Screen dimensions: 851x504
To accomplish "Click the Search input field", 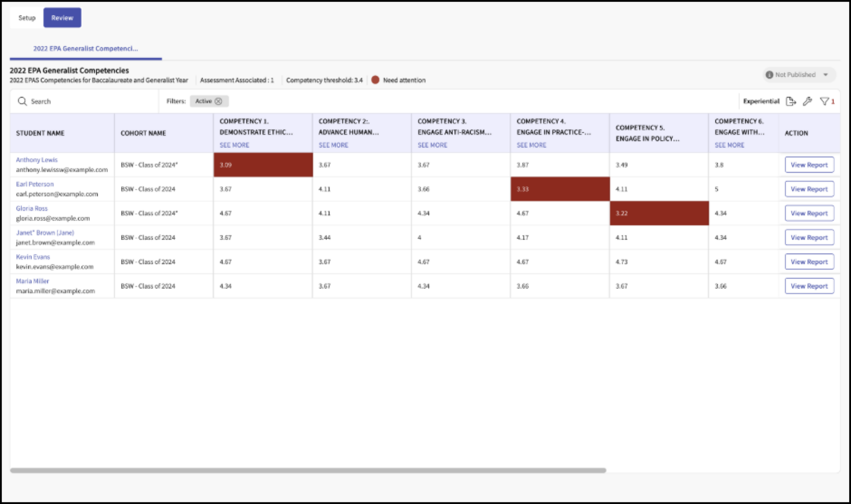I will tap(85, 101).
